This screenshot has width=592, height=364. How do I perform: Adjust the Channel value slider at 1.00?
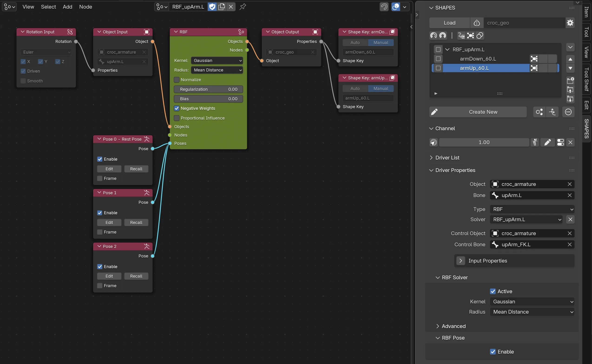[484, 143]
